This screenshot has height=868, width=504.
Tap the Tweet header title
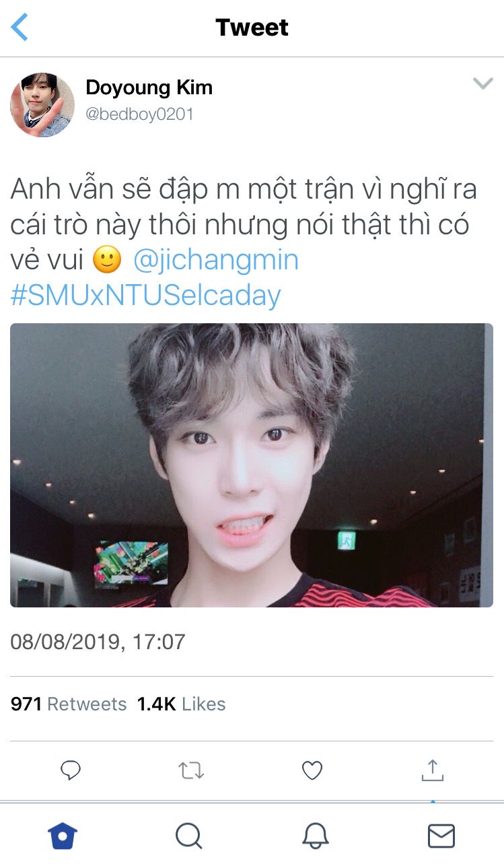click(x=252, y=28)
